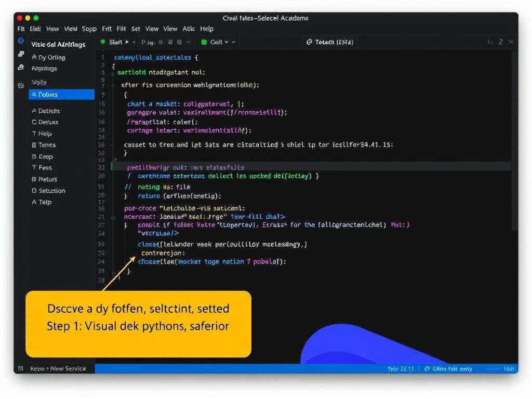Open the Sopp menu
The image size is (532, 399).
click(89, 29)
